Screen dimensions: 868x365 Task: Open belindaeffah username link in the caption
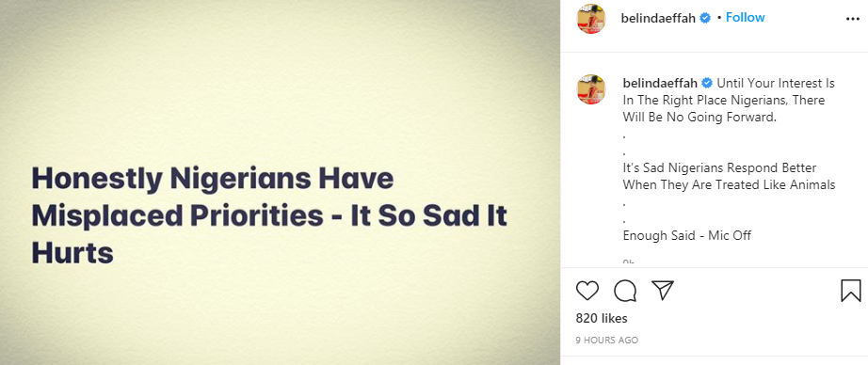tap(660, 84)
